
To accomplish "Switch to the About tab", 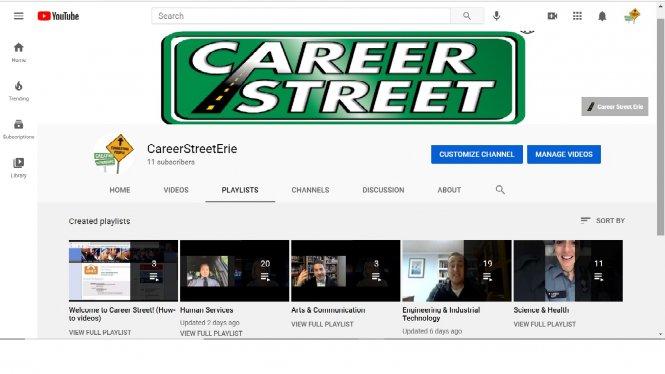I will pyautogui.click(x=449, y=190).
